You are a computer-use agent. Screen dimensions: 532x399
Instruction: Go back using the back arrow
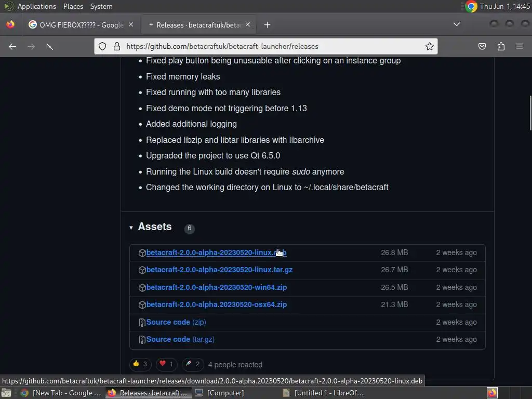tap(12, 46)
